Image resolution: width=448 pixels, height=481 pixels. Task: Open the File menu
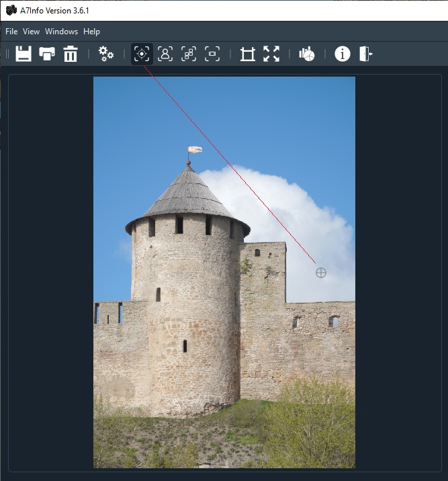tap(11, 32)
